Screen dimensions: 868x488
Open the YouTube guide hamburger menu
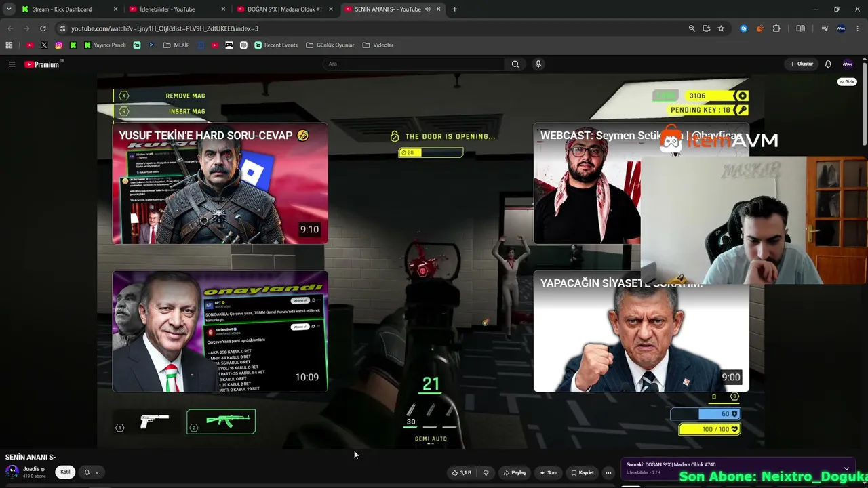[12, 64]
